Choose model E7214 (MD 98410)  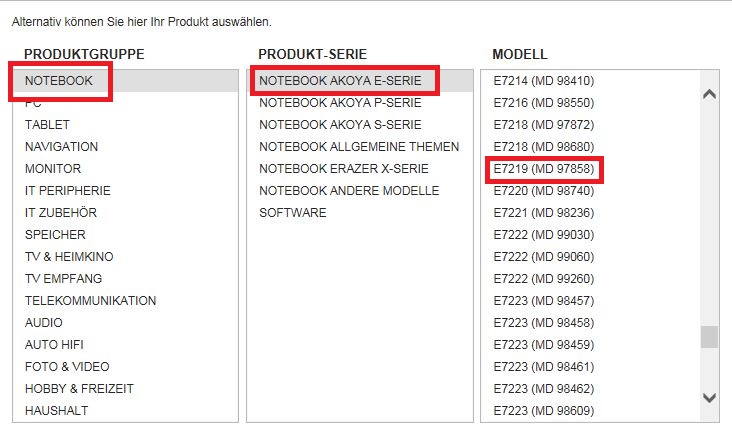click(544, 81)
